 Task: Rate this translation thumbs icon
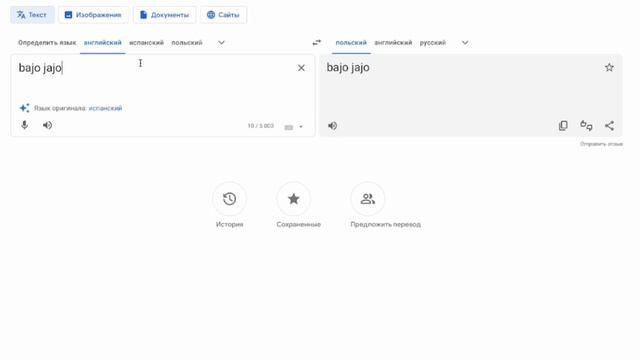(x=586, y=126)
